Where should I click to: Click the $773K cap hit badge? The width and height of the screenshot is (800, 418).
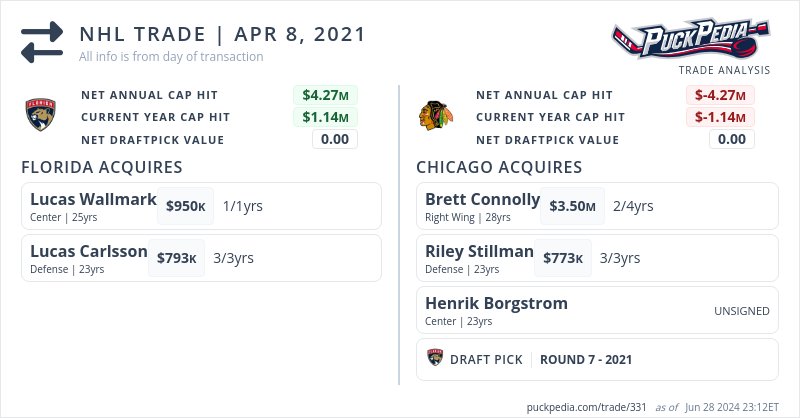point(563,258)
